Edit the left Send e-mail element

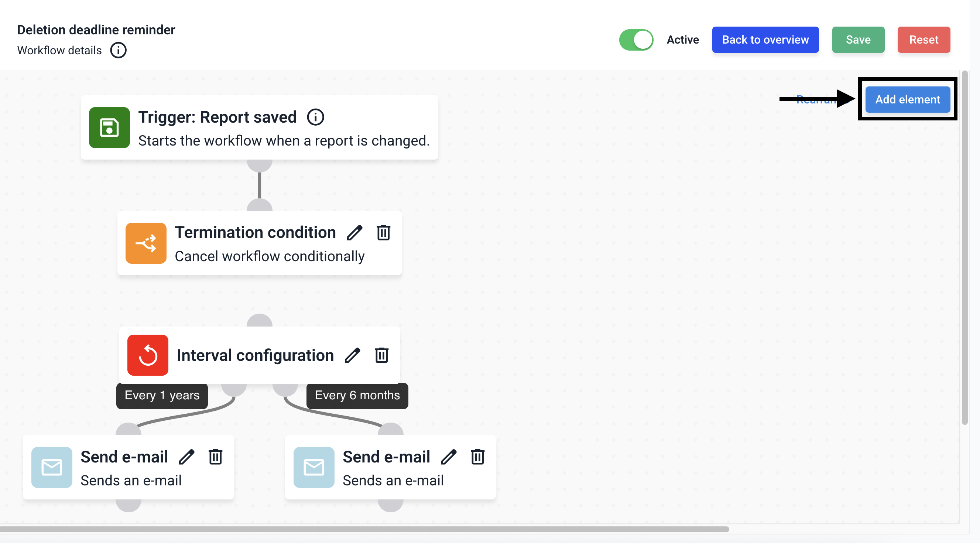tap(186, 457)
